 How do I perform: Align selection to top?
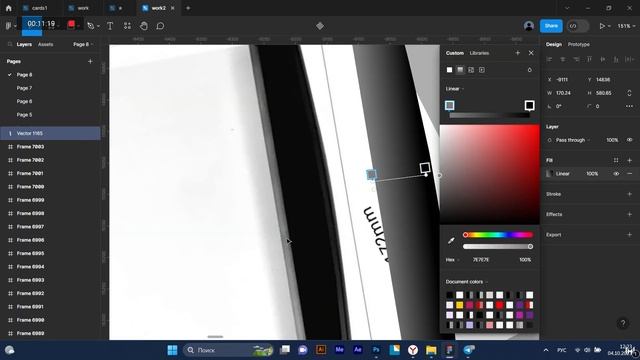[x=589, y=59]
